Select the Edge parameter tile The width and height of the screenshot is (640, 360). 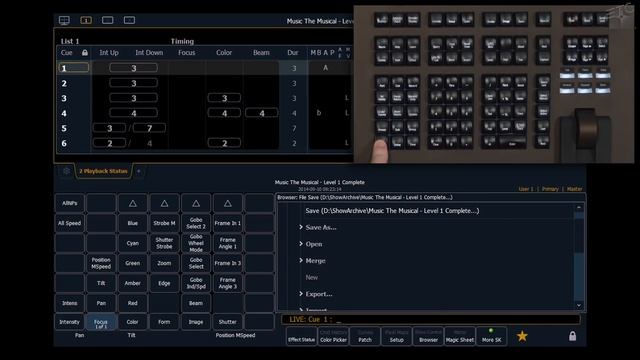point(164,283)
